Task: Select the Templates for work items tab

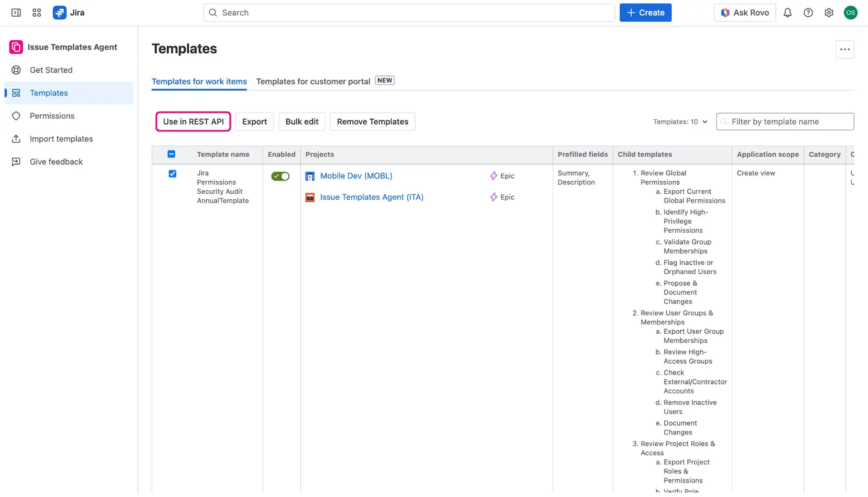Action: 199,81
